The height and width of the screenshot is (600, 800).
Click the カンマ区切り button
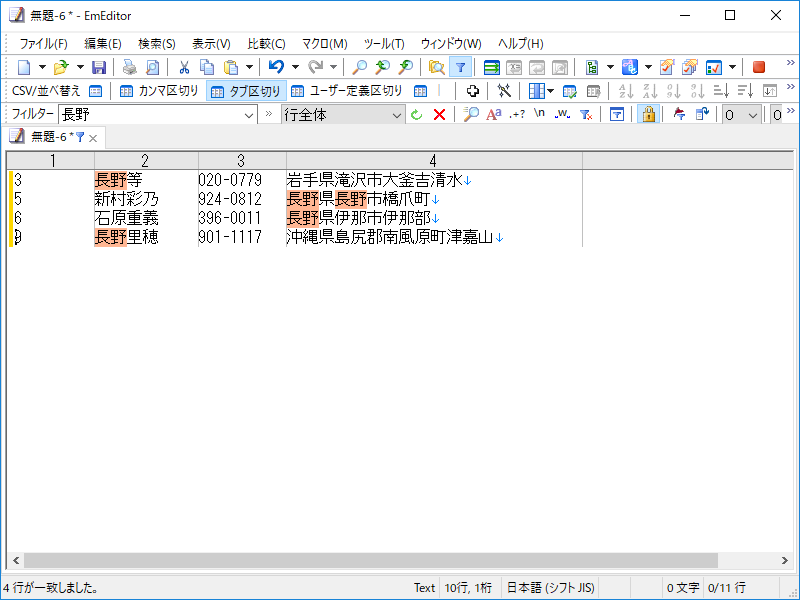coord(160,90)
